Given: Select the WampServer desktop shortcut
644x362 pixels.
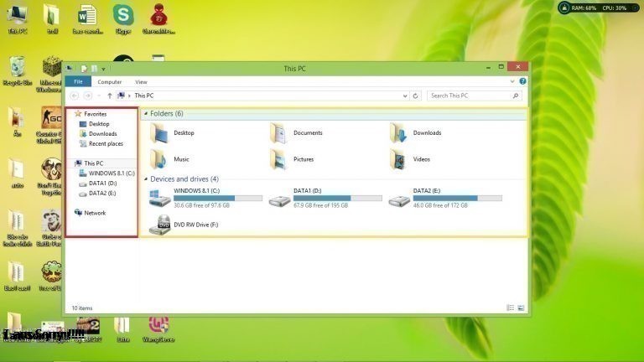Looking at the screenshot, I should 158,329.
